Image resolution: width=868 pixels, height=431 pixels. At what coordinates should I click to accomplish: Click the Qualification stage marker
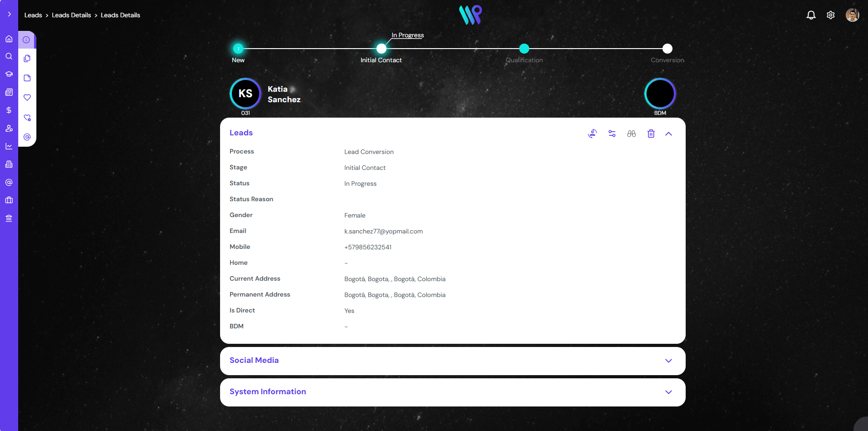[524, 49]
